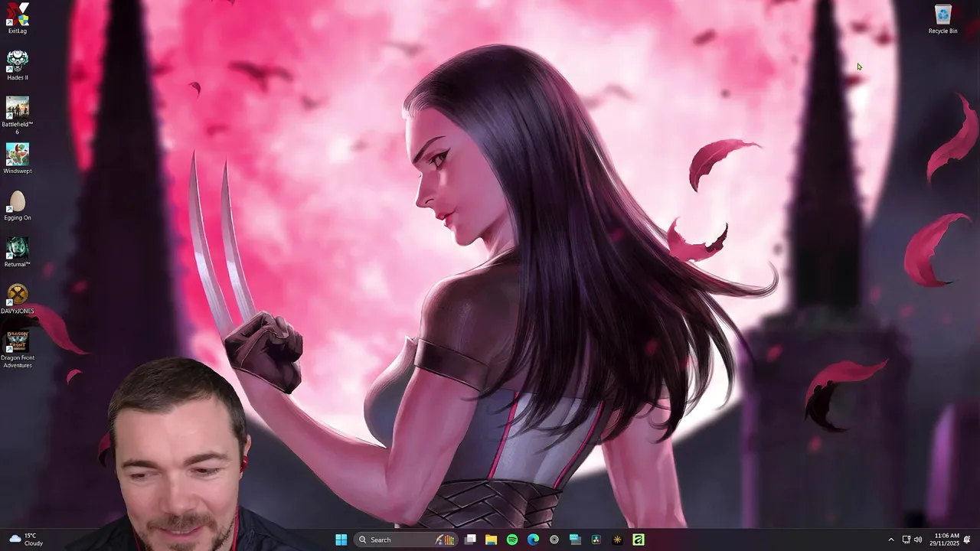Open Task View from taskbar
The height and width of the screenshot is (551, 980).
click(470, 540)
